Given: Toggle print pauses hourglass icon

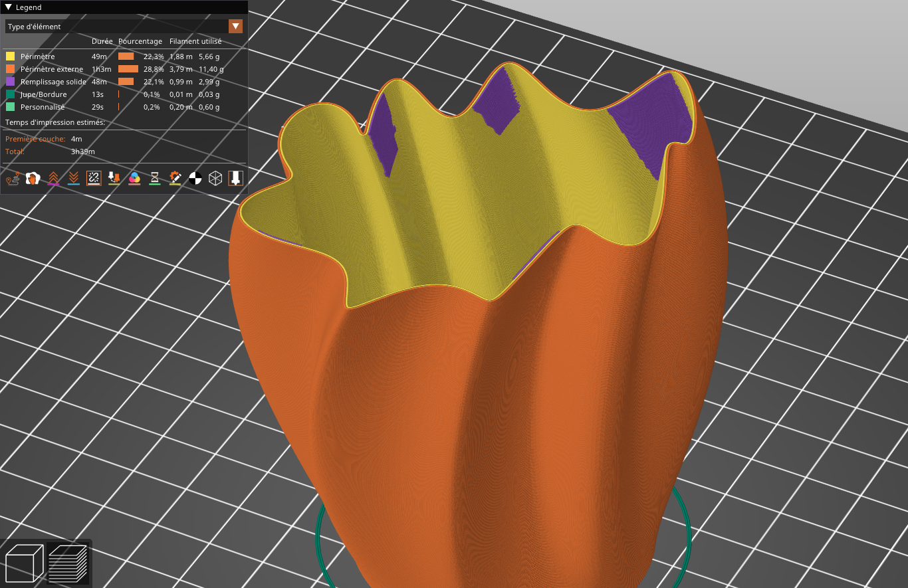Looking at the screenshot, I should (x=155, y=178).
